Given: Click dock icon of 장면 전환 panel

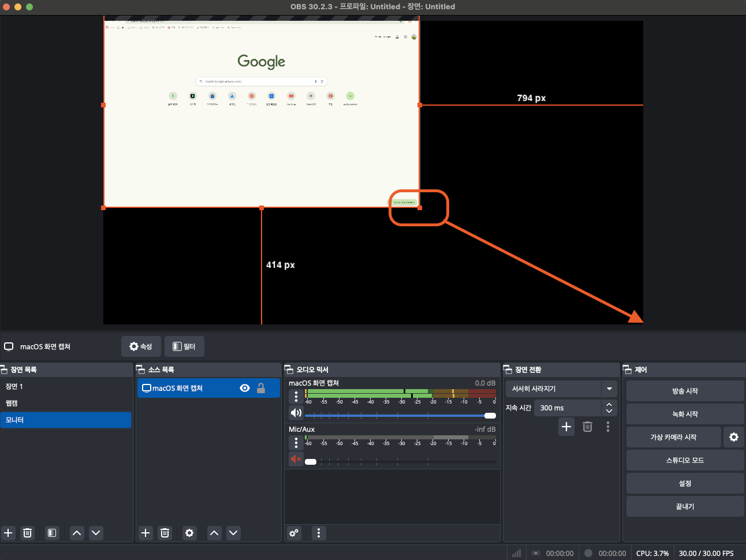Looking at the screenshot, I should pyautogui.click(x=508, y=369).
